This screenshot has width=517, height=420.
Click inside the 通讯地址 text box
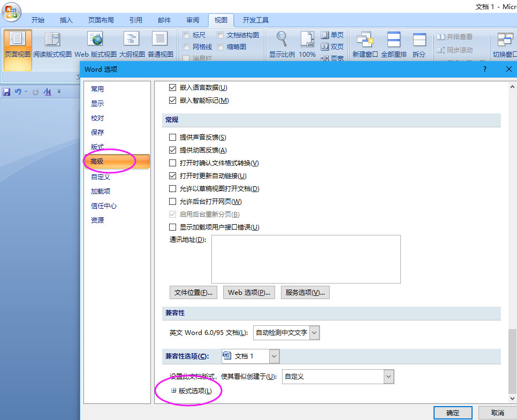tap(306, 259)
